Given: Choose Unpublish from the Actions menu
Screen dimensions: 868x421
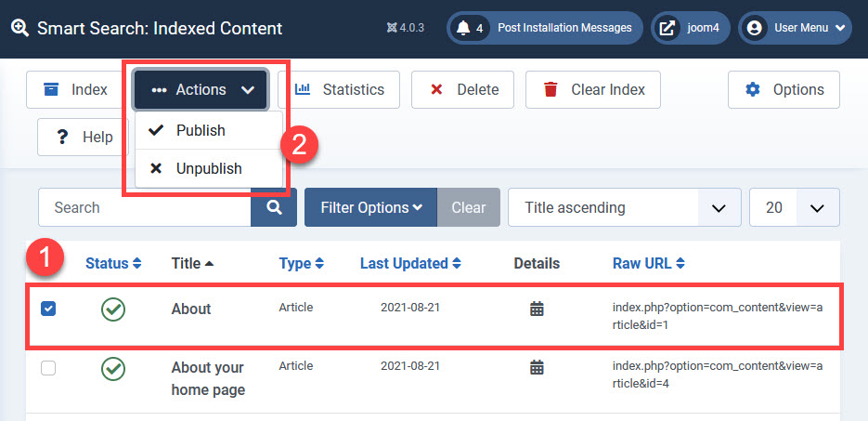Looking at the screenshot, I should [208, 168].
